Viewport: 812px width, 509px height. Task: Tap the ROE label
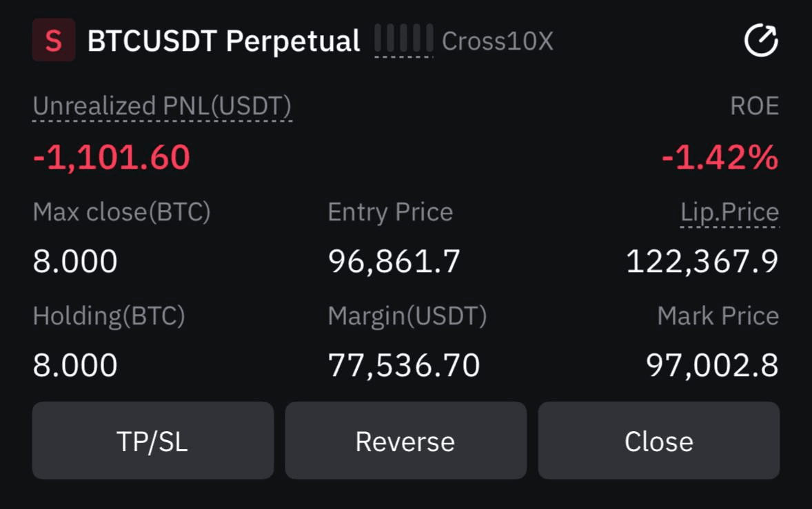(754, 106)
